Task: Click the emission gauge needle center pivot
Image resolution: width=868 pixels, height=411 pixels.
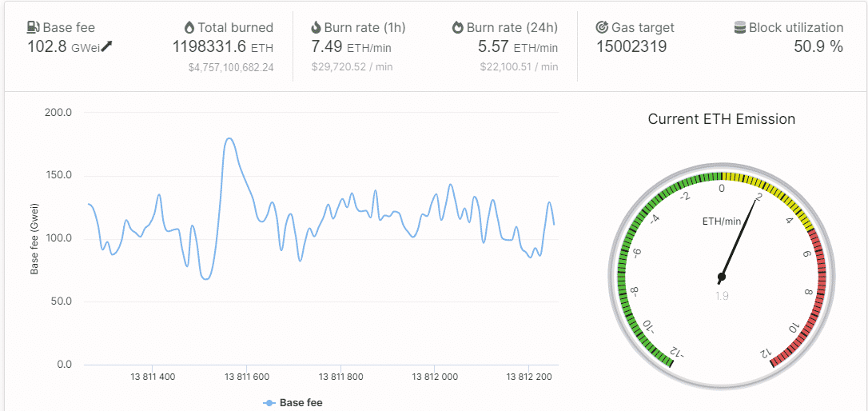Action: click(722, 277)
